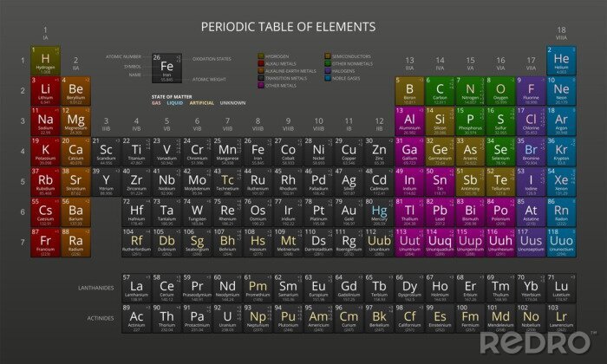This screenshot has height=364, width=607.
Task: Click the Zinc (Zn) tile
Action: (379, 152)
